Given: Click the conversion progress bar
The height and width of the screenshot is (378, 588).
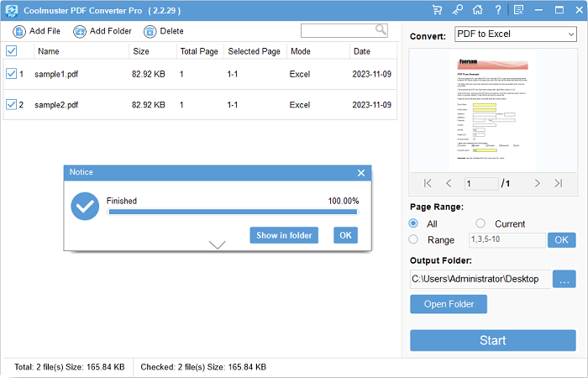Looking at the screenshot, I should click(x=233, y=212).
